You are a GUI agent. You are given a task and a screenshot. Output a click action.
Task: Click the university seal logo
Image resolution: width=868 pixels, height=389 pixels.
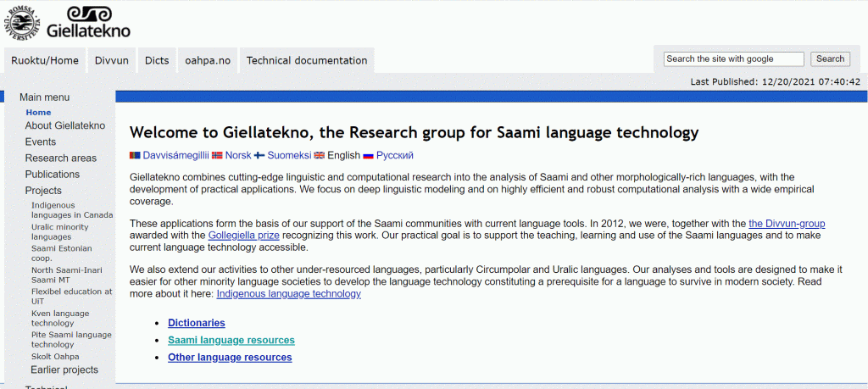(22, 21)
